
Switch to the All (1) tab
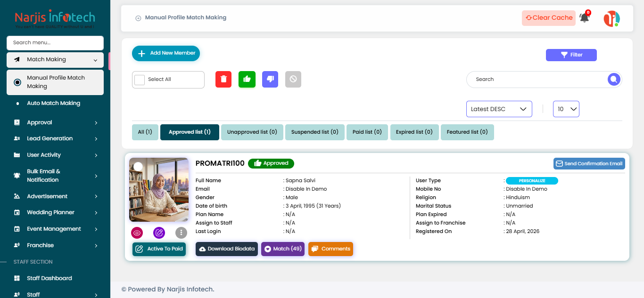pos(145,132)
